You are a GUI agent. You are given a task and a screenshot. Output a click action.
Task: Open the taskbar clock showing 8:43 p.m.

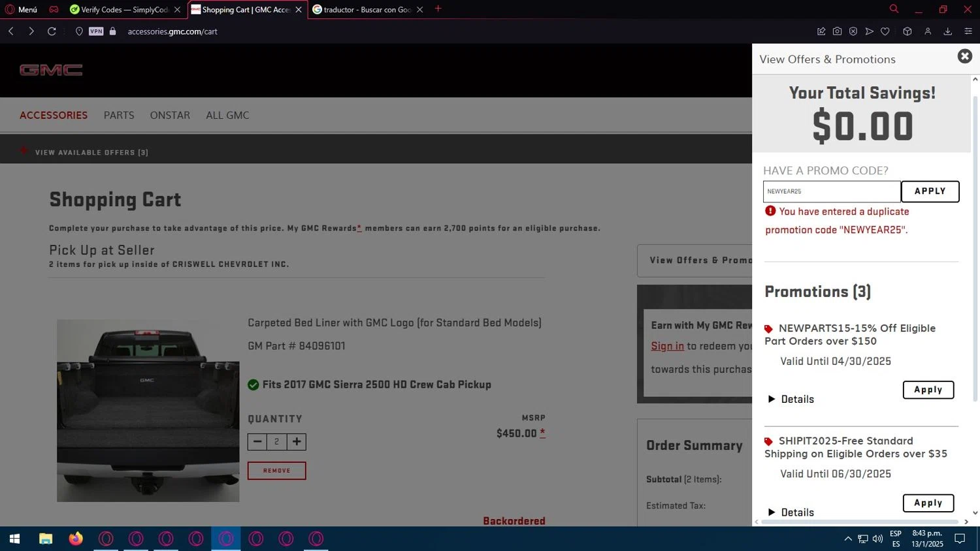(x=928, y=539)
